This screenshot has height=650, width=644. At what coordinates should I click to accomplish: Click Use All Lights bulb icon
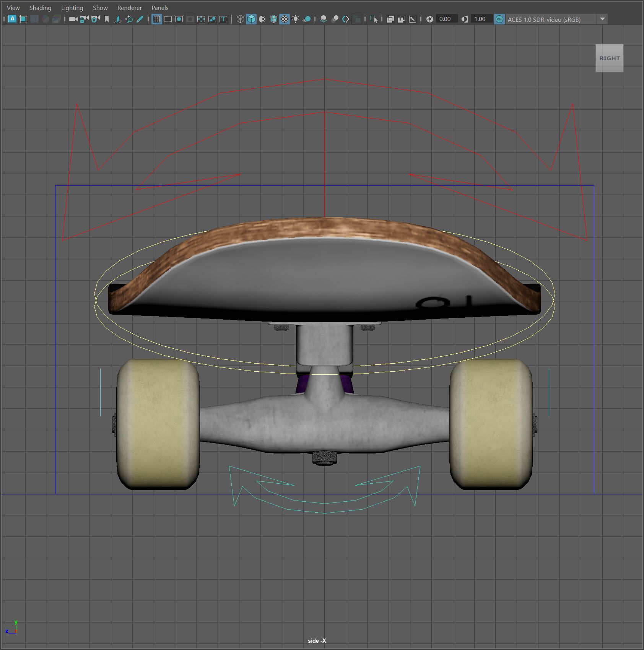click(296, 19)
